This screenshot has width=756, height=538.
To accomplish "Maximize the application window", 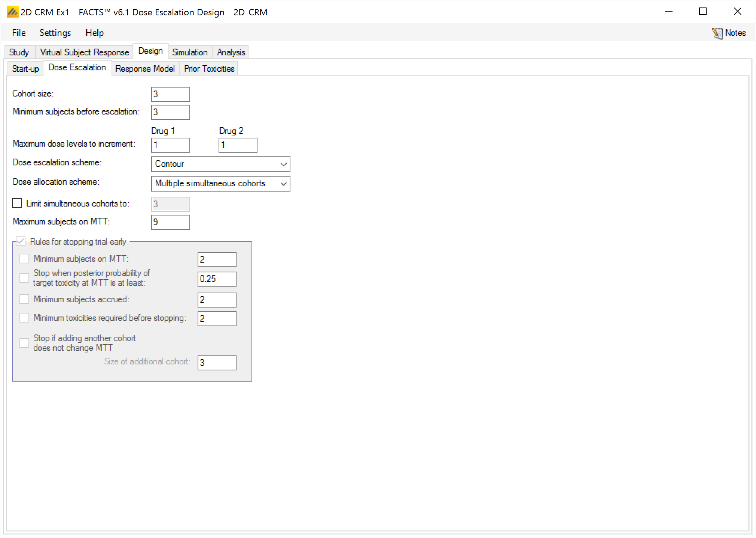I will coord(702,12).
